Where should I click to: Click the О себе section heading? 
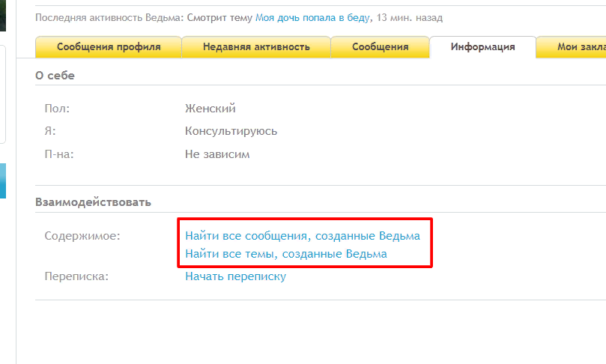(55, 75)
